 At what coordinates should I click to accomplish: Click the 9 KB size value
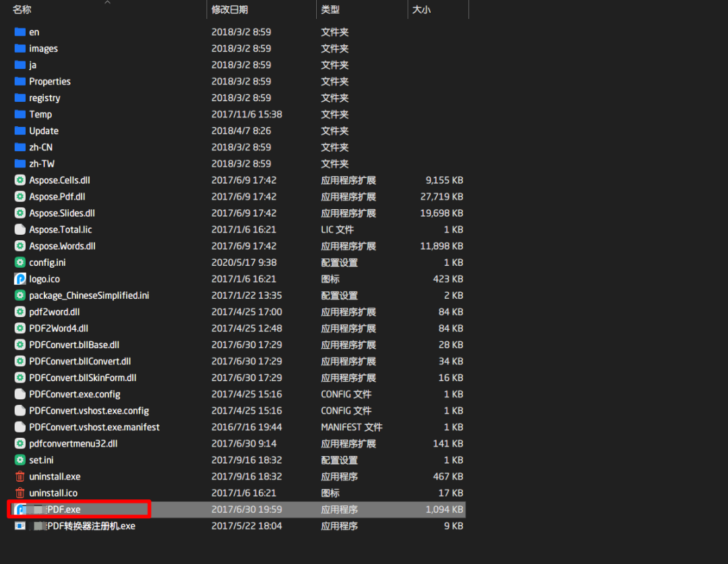pos(454,526)
